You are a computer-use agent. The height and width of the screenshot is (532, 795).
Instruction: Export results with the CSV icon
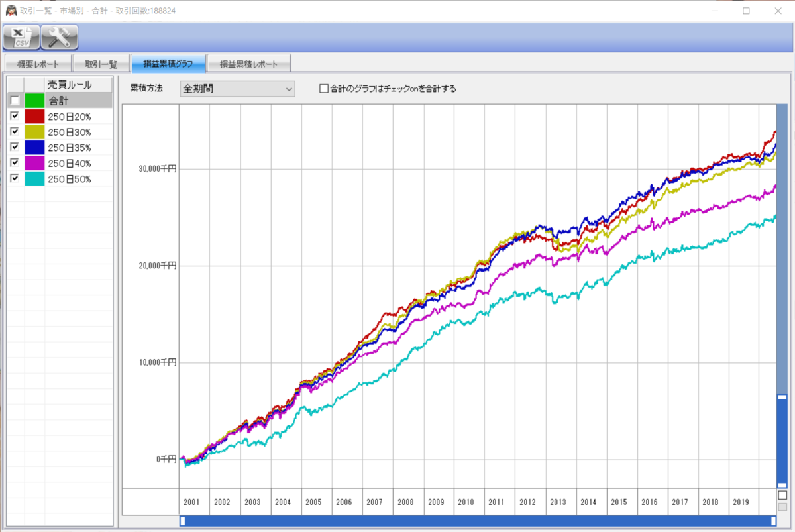(22, 37)
